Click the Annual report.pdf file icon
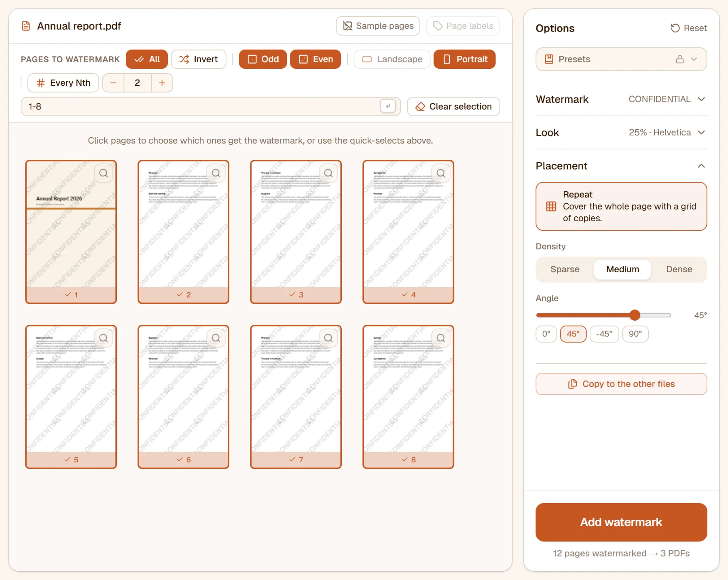The width and height of the screenshot is (728, 580). tap(26, 26)
